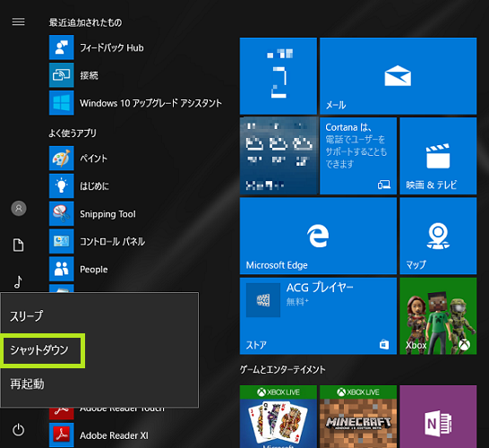
Task: Open the ストア ACG プレイヤー tile
Action: [x=318, y=315]
